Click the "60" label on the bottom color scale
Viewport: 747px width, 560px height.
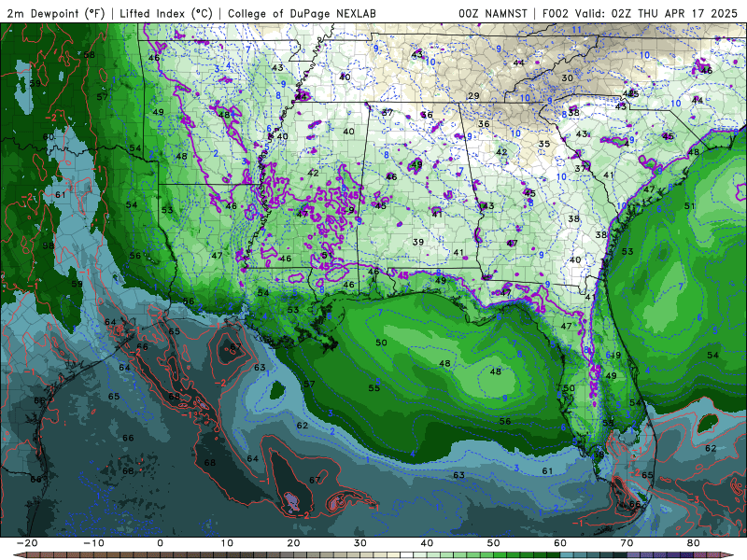pos(560,543)
